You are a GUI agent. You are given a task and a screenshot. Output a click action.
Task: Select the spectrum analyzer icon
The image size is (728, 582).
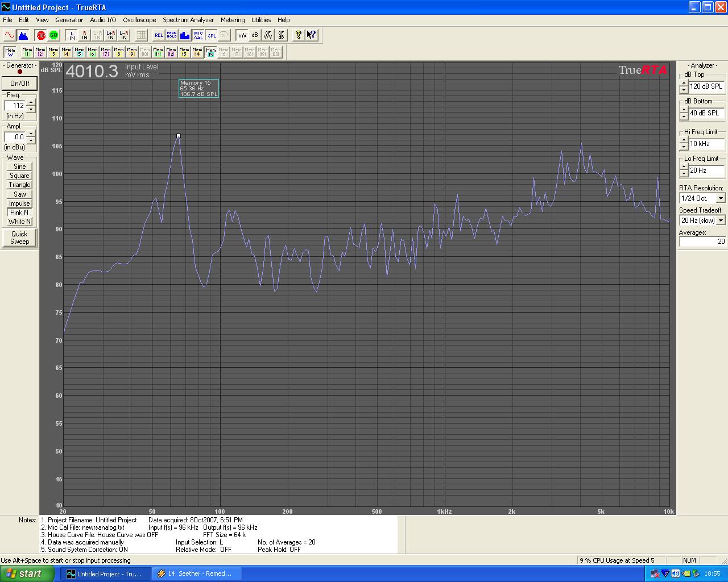click(23, 35)
